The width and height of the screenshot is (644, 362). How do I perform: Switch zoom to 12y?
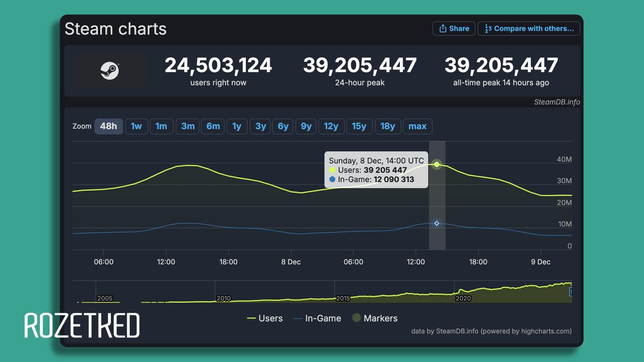click(331, 126)
